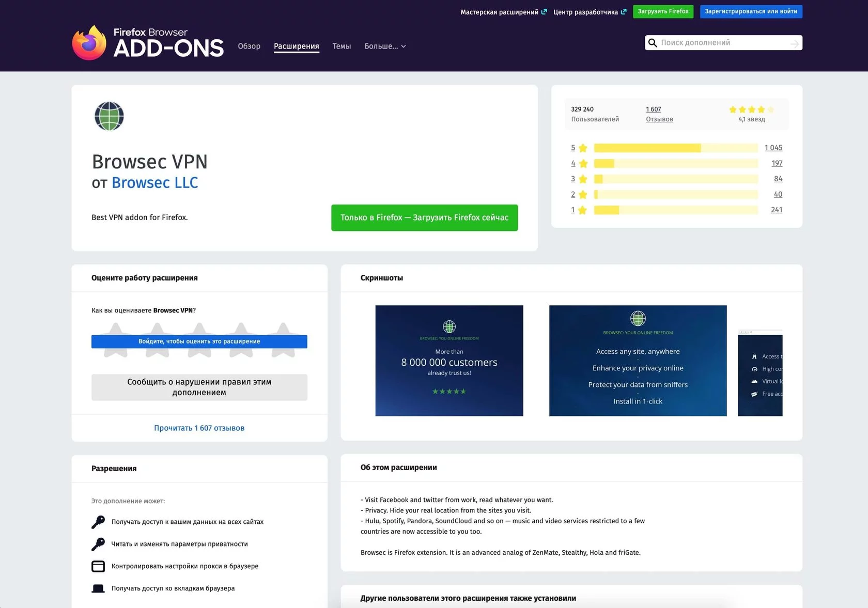This screenshot has height=608, width=868.
Task: Open Прочитать 1 607 отзывов link
Action: 199,428
